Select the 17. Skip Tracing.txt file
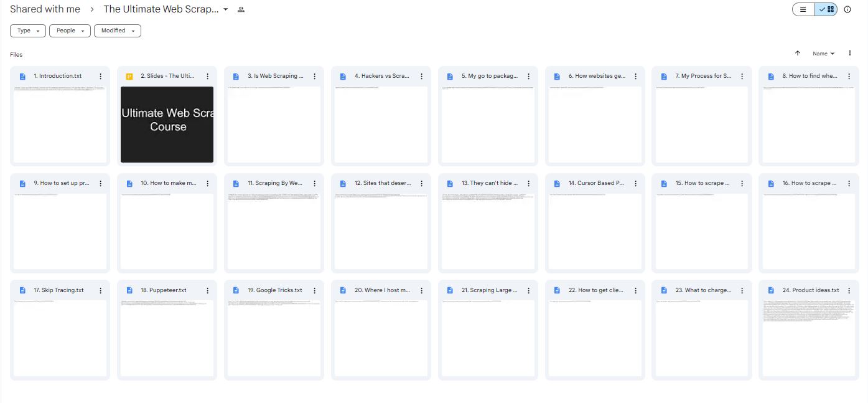 click(58, 290)
